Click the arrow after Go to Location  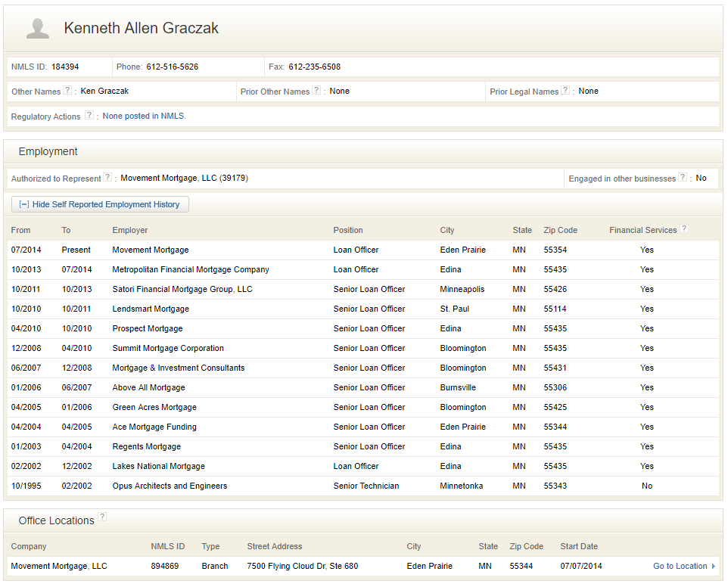(x=714, y=567)
